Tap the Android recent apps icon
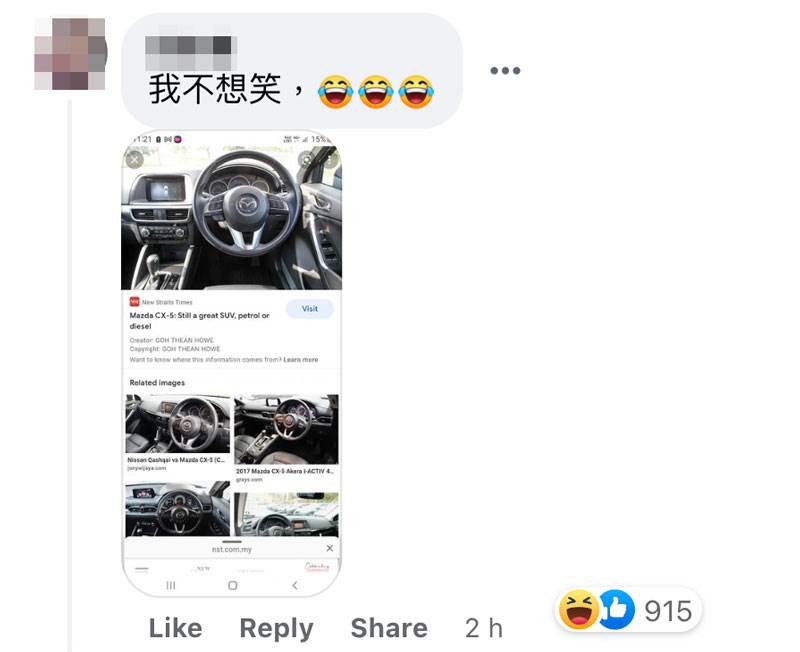 click(171, 585)
